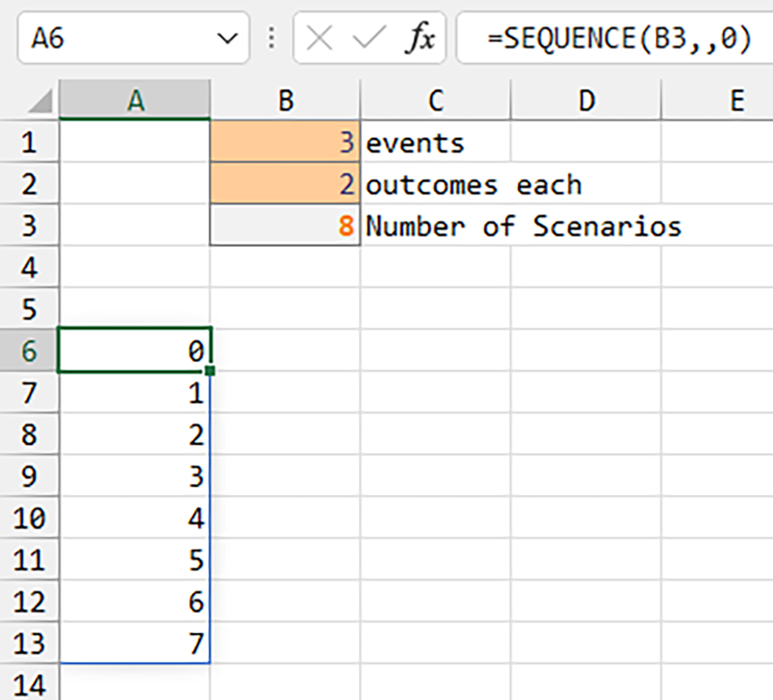Select column header B
This screenshot has height=700, width=773.
coord(285,100)
